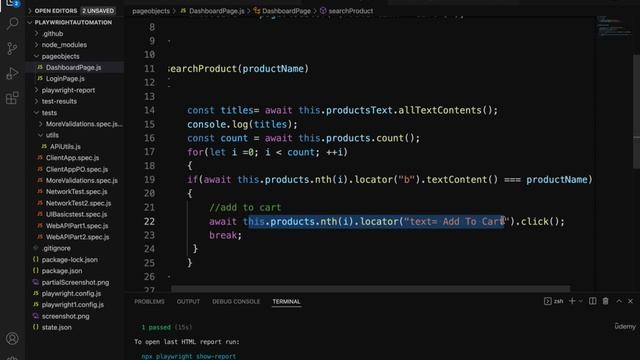Click the editor horizontal scrollbar
640x360 pixels.
click(370, 289)
